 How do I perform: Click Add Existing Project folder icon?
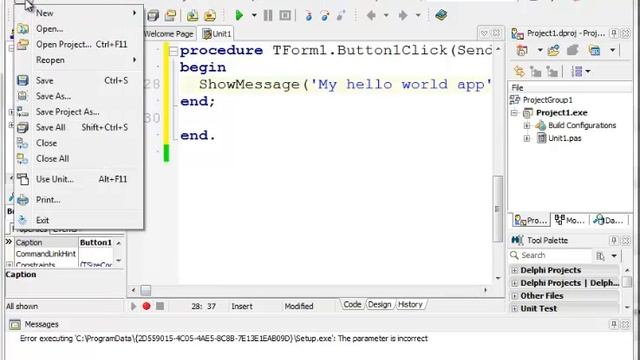click(553, 51)
